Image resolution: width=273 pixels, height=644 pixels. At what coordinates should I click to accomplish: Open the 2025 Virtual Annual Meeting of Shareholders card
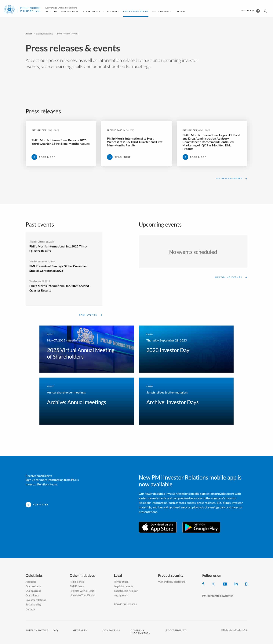[x=87, y=349]
